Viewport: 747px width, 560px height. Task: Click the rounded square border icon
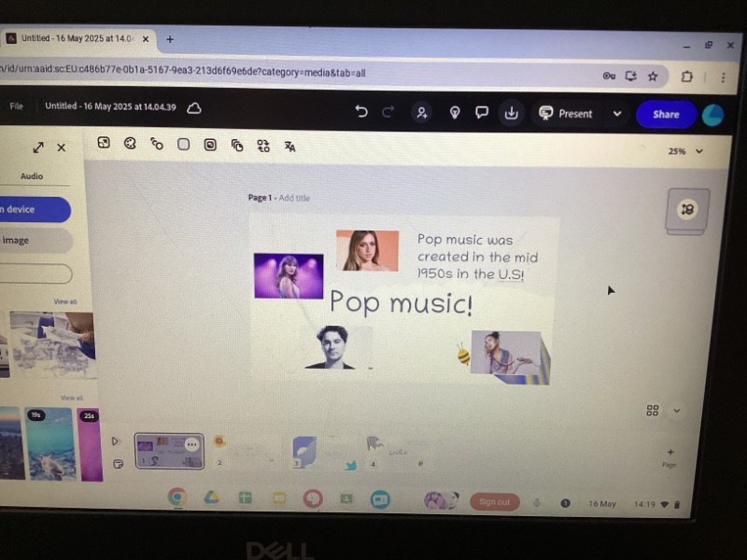click(183, 145)
